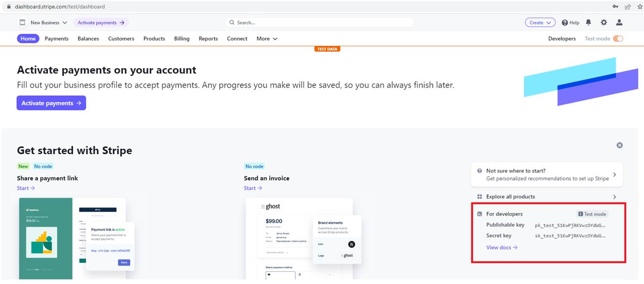Open the Create dropdown button

(x=540, y=23)
